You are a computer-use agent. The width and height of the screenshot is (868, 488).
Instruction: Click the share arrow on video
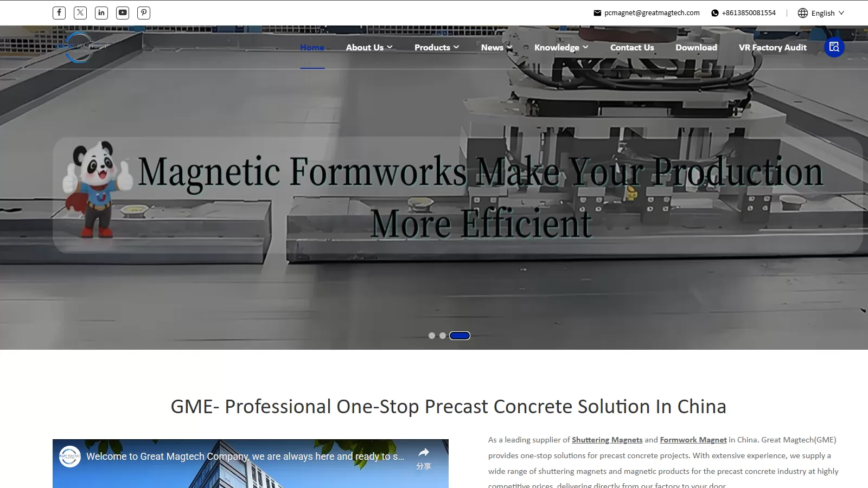point(424,453)
